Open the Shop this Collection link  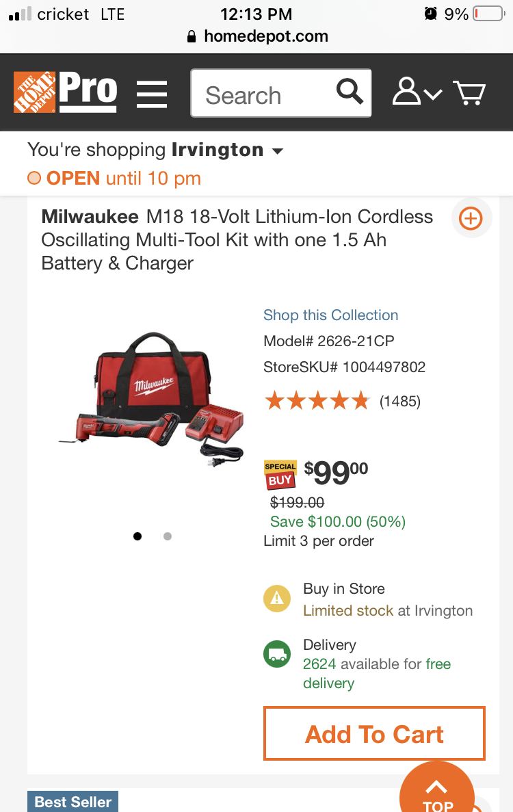coord(330,315)
